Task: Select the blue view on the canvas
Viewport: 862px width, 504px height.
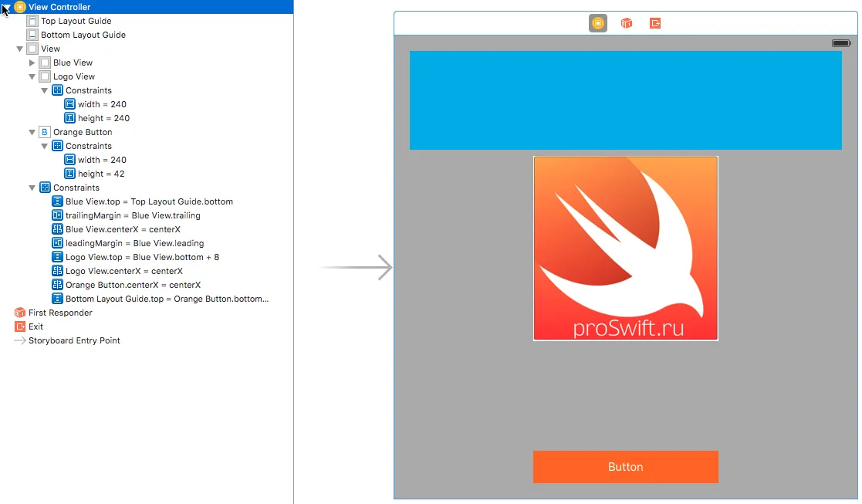Action: [626, 100]
